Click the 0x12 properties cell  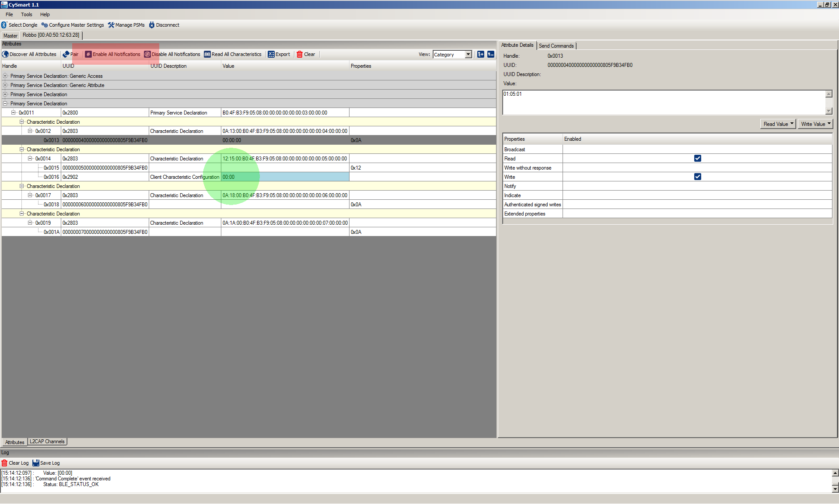(422, 167)
